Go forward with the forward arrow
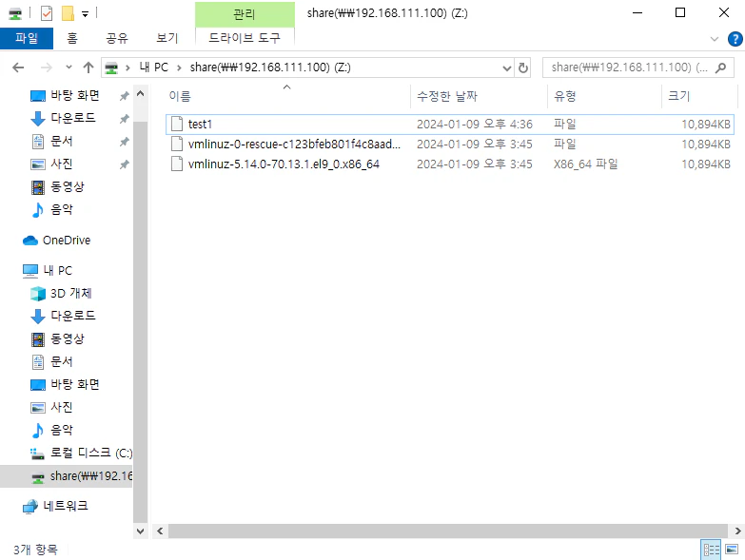Screen dimensions: 745x560 [46, 68]
